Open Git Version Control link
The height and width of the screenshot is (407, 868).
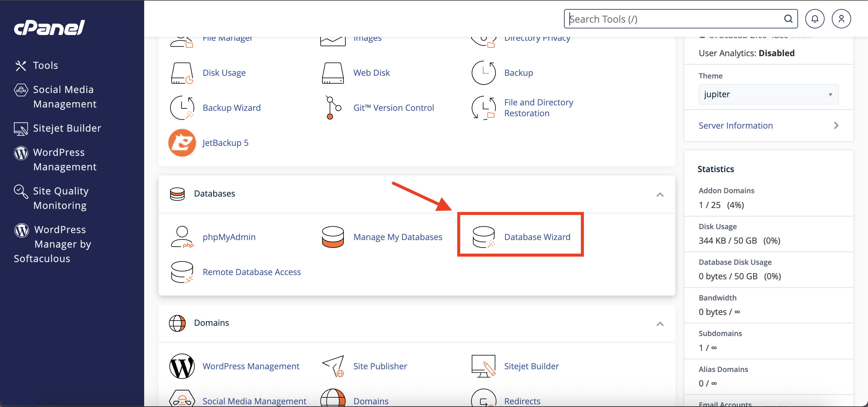pos(394,108)
